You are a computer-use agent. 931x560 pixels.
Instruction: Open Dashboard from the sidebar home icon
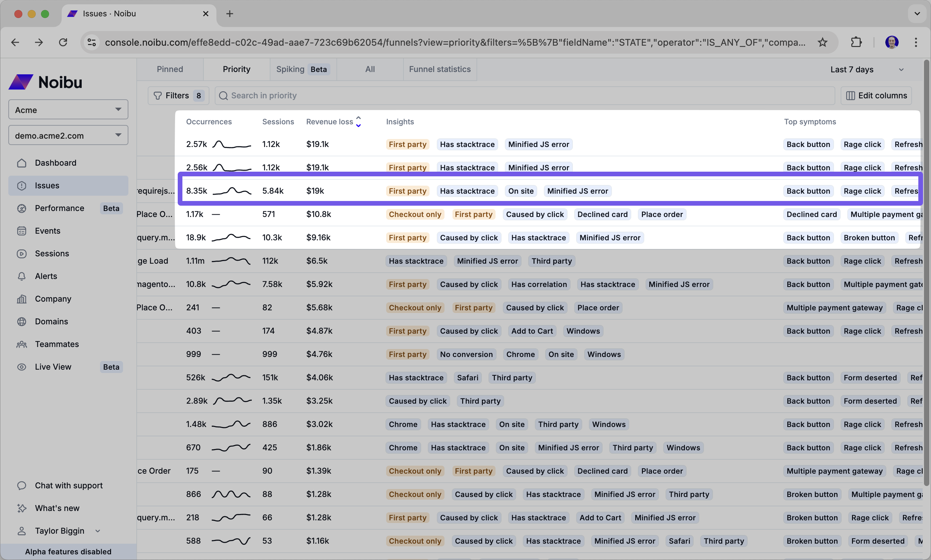(x=22, y=163)
